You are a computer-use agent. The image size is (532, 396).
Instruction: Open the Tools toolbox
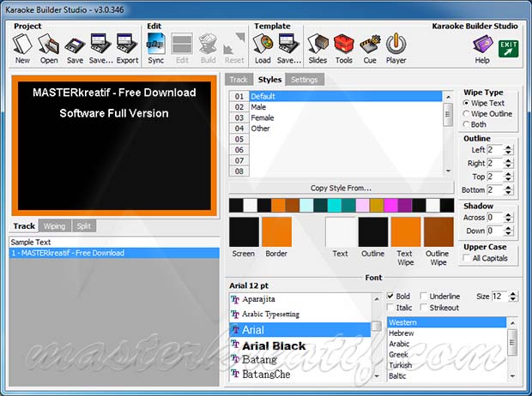(344, 49)
